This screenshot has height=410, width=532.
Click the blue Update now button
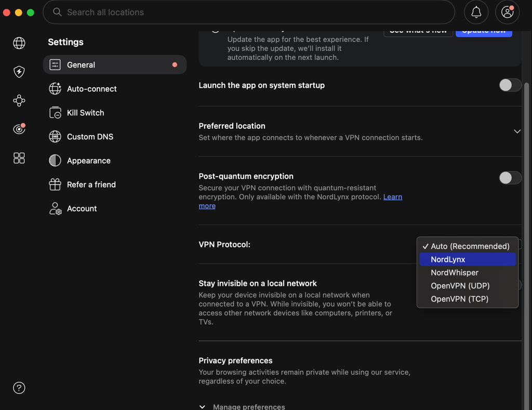[x=484, y=33]
